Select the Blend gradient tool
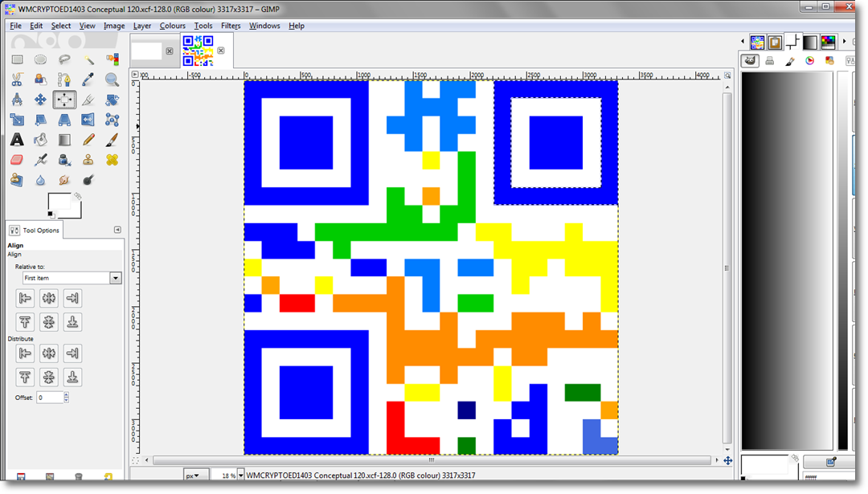 point(64,140)
